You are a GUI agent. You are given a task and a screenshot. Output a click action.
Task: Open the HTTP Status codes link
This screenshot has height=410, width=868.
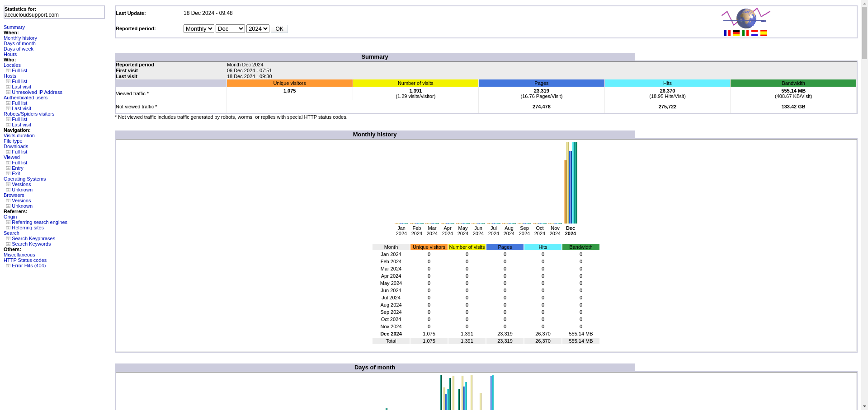(25, 260)
